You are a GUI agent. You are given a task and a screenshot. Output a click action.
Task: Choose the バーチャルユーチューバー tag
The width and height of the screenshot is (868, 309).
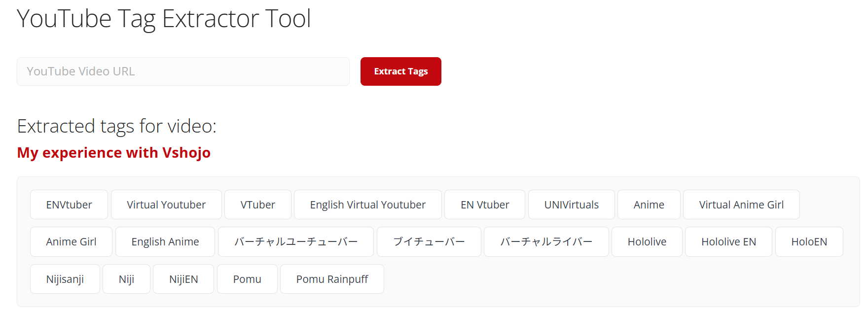(296, 241)
